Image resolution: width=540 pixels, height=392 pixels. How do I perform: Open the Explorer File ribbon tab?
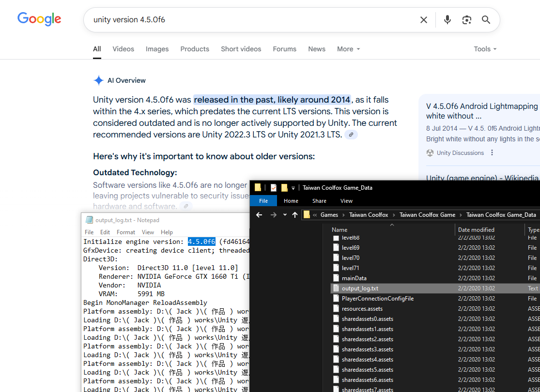[x=263, y=201]
